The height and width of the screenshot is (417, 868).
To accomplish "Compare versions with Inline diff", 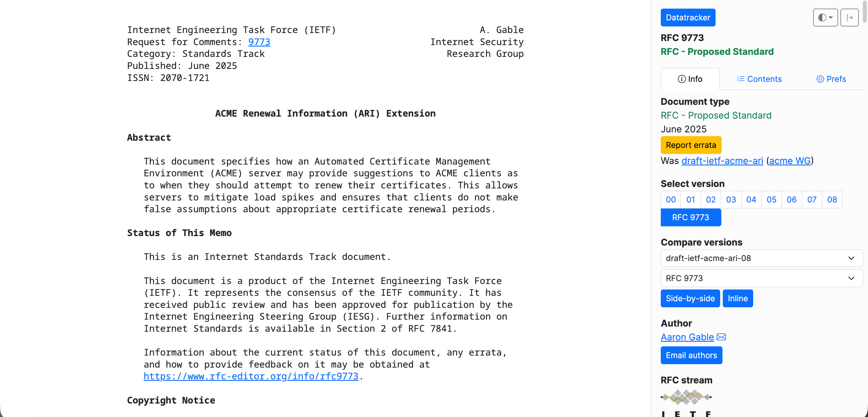I will [737, 298].
